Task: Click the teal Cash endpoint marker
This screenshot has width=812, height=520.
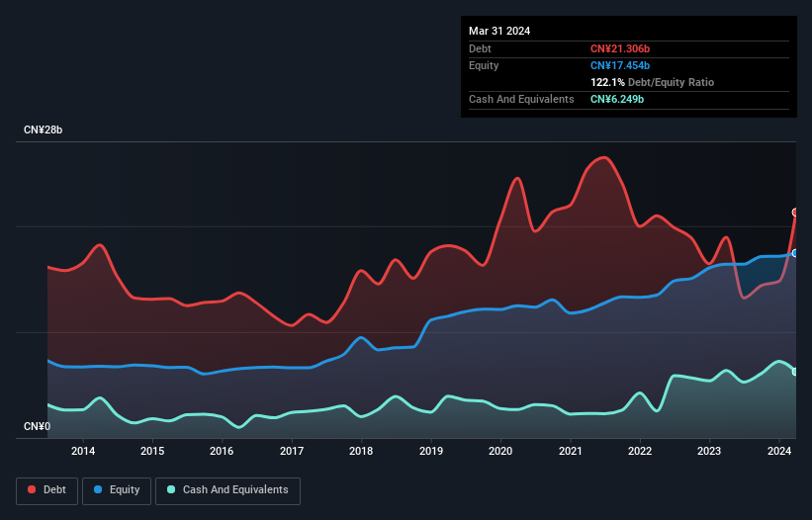Action: (795, 372)
